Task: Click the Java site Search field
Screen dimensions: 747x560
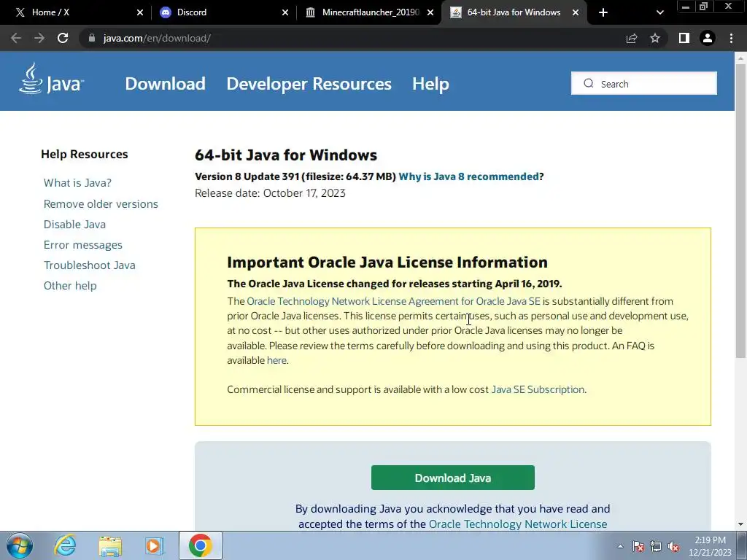Action: click(644, 83)
